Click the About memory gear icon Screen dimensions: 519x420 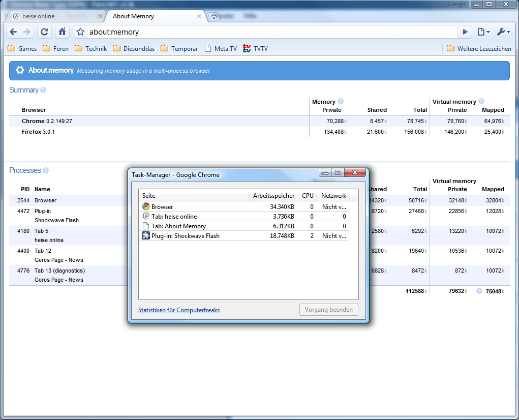pyautogui.click(x=20, y=70)
